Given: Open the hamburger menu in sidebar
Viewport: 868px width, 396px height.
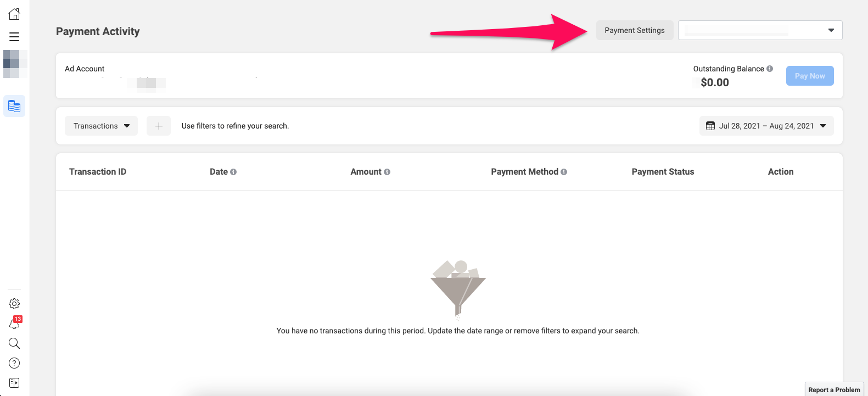Looking at the screenshot, I should tap(14, 37).
